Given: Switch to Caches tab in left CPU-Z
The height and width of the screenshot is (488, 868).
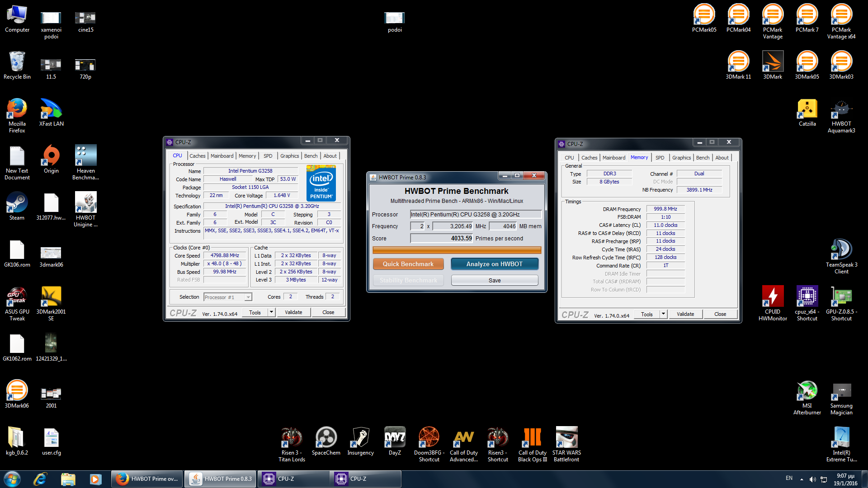Looking at the screenshot, I should pos(197,156).
